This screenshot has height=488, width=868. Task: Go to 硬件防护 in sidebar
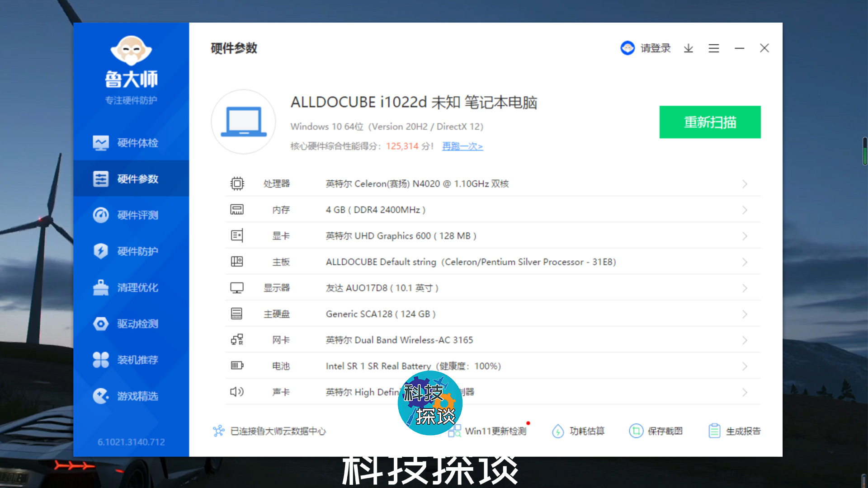point(131,251)
